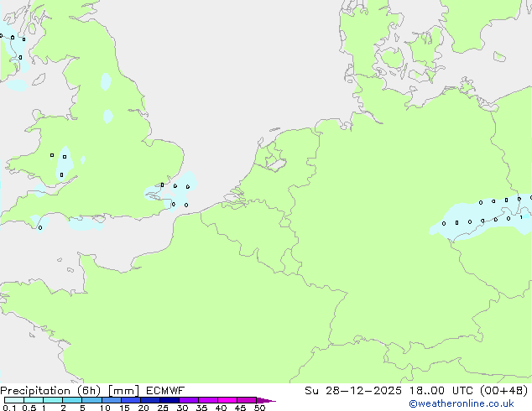Click the ECMWF model label

coord(164,390)
